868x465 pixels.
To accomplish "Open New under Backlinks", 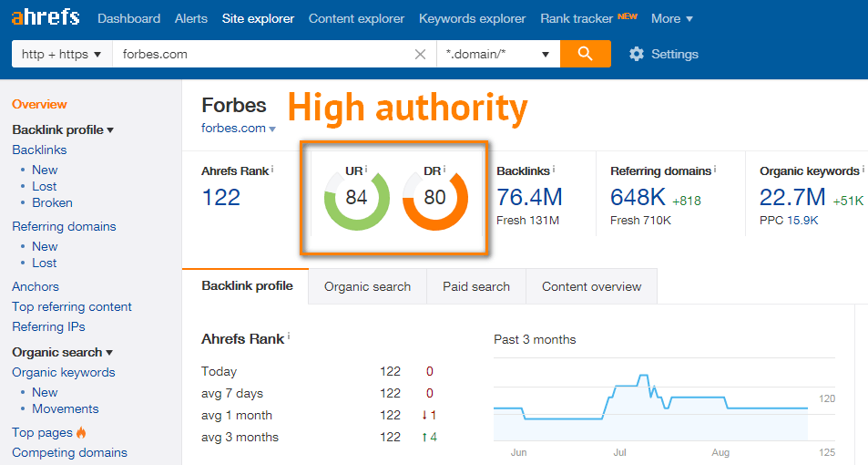I will click(x=45, y=170).
